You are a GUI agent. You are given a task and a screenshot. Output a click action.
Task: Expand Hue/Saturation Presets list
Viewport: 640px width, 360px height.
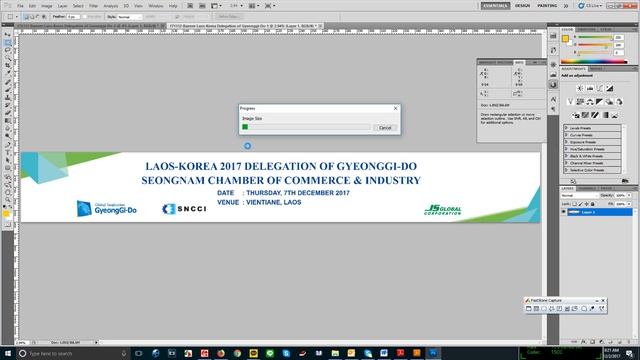pyautogui.click(x=567, y=149)
